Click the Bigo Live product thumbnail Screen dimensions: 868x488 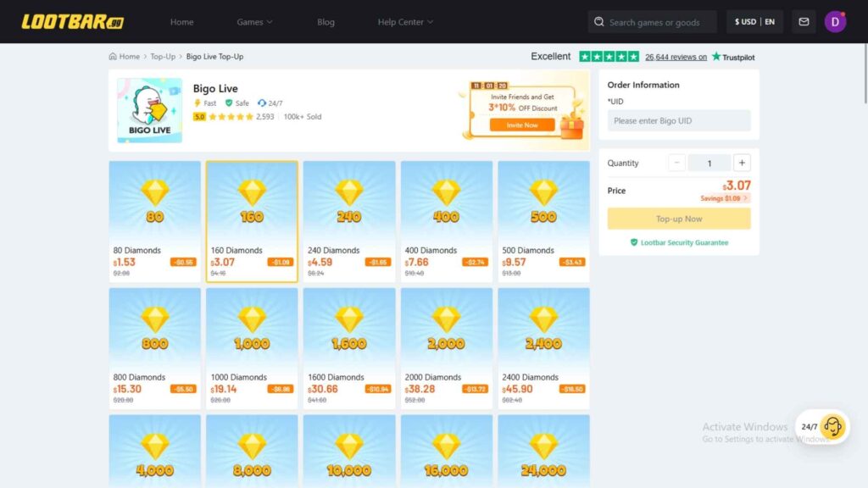(149, 110)
